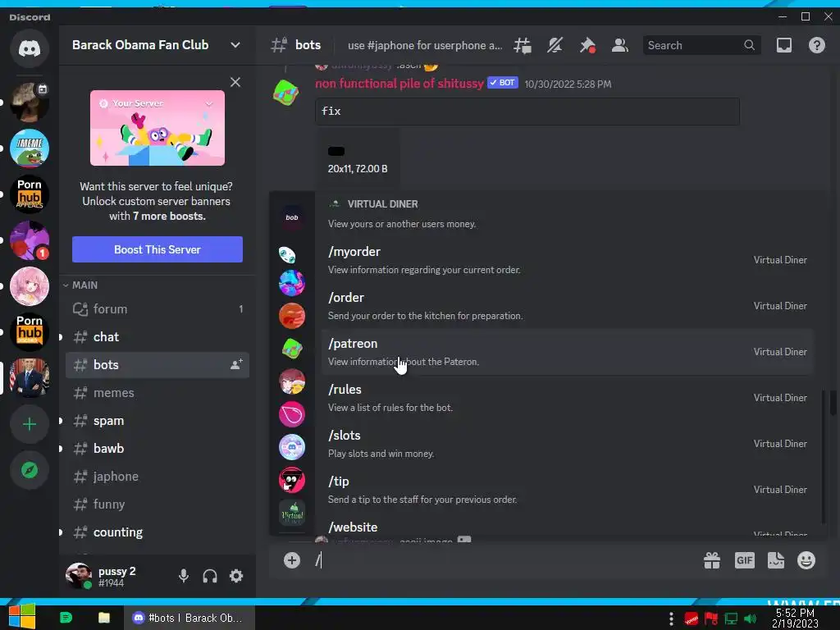Open the sticker picker
Screen dimensions: 840x630
(x=776, y=560)
